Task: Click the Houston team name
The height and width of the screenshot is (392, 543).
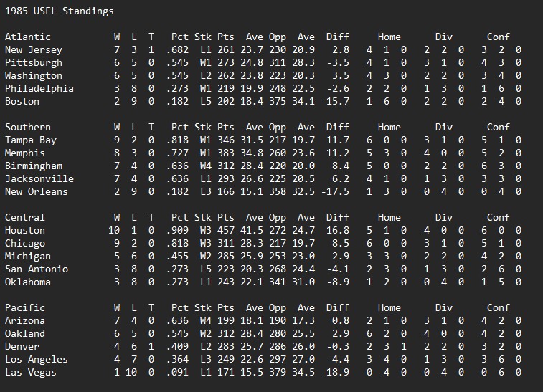Action: point(24,230)
